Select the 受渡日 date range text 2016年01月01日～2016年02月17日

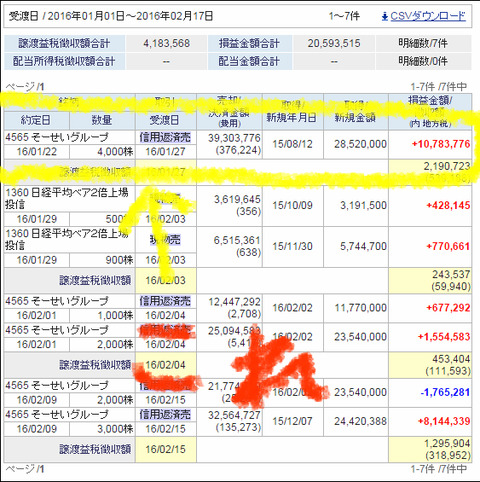click(x=130, y=16)
